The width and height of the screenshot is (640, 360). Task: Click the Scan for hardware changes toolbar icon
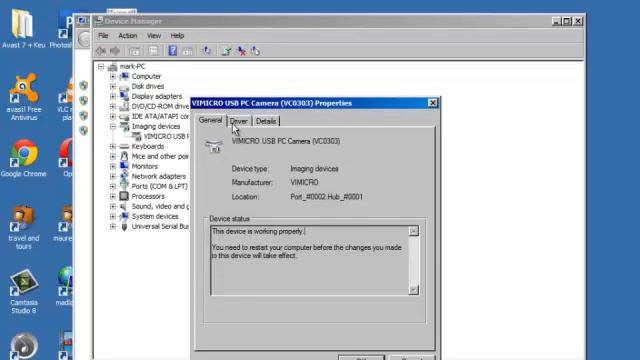[x=207, y=51]
